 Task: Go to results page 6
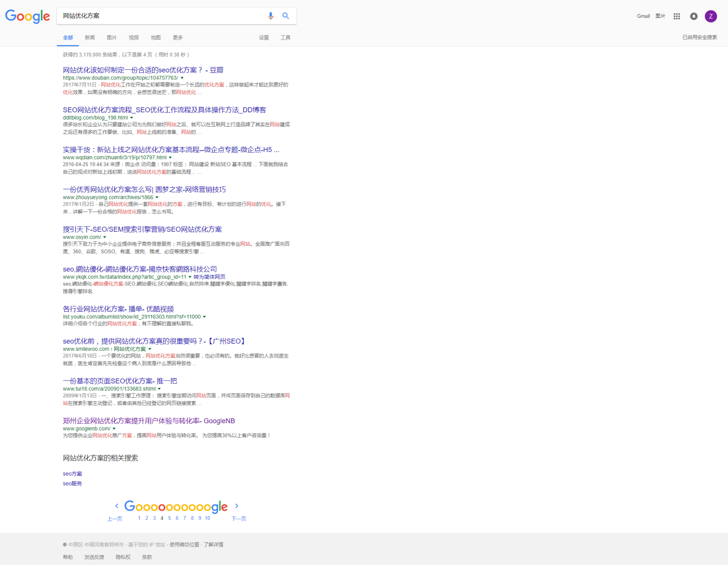tap(177, 518)
